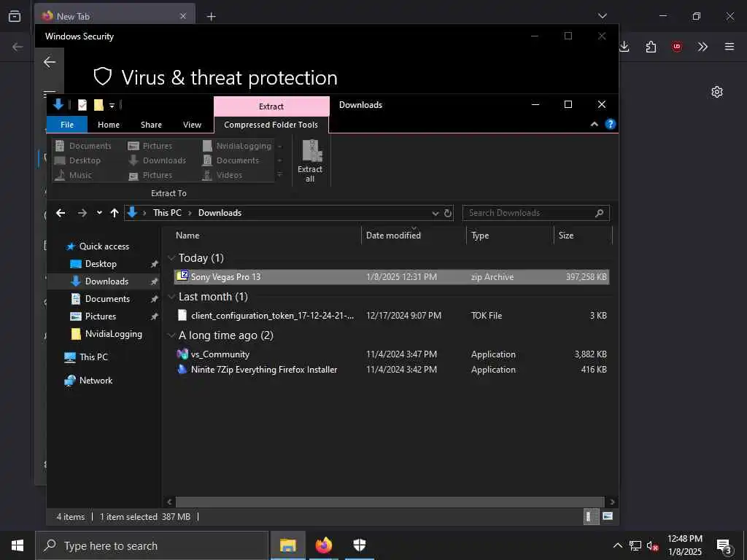Click client_configuration_token file icon

[x=182, y=315]
